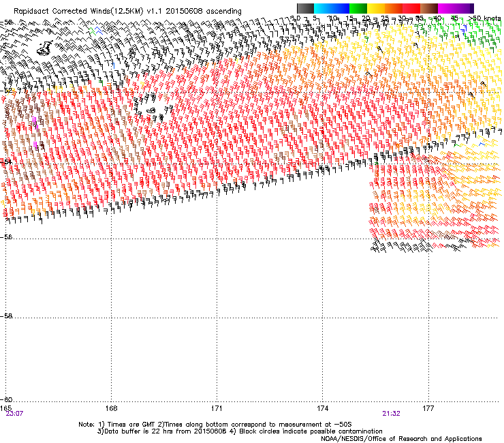Click the -58 latitude label

click(x=6, y=316)
